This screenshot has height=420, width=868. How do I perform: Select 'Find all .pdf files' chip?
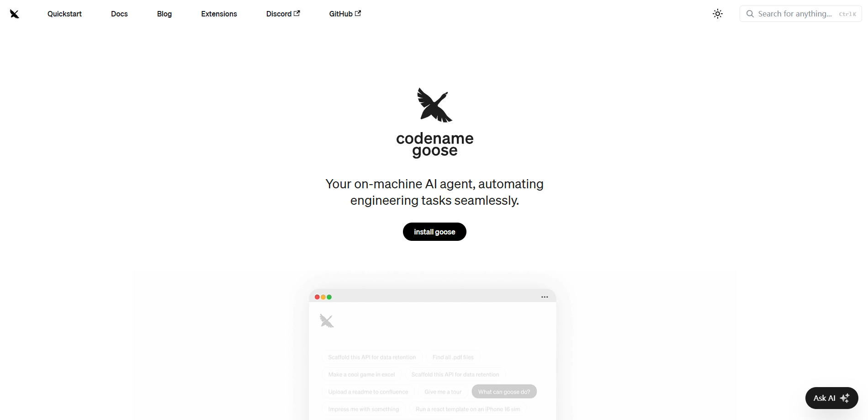coord(453,357)
